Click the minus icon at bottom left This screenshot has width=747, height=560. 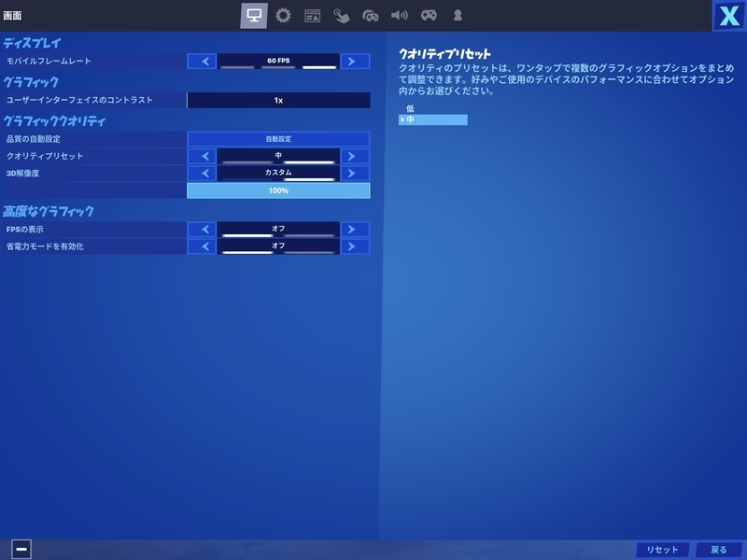21,549
